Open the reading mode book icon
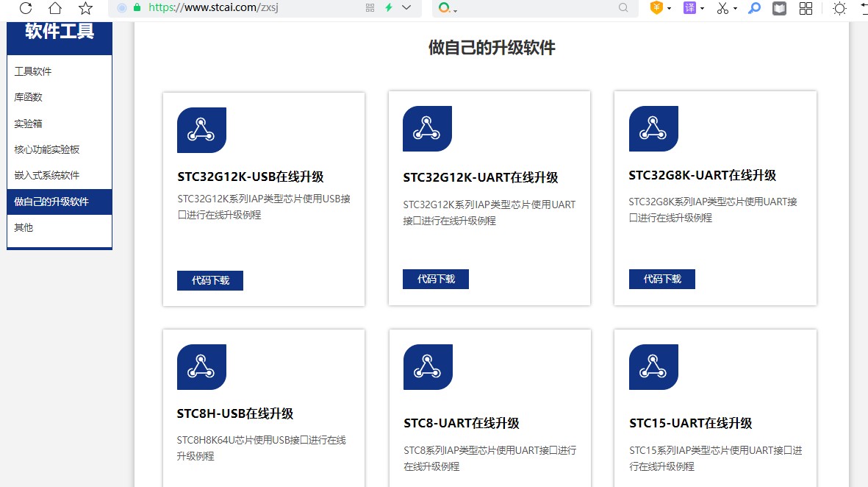 coord(779,8)
